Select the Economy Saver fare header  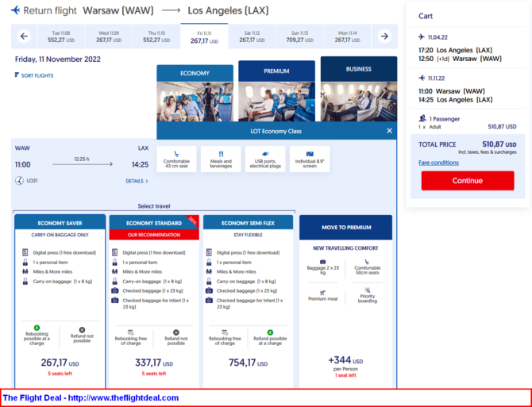click(60, 223)
